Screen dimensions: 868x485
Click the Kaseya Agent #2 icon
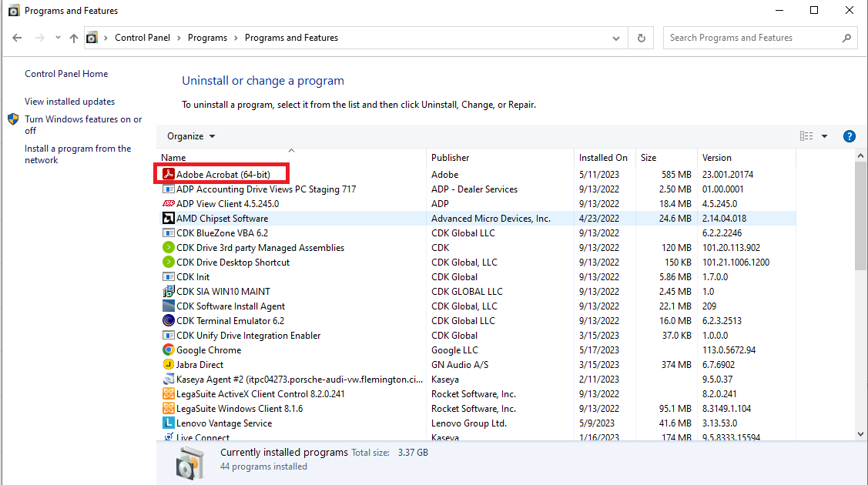point(168,380)
